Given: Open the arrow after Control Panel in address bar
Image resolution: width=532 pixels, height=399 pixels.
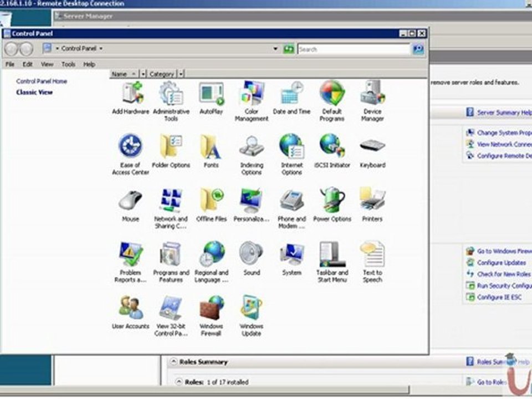Looking at the screenshot, I should (x=101, y=49).
